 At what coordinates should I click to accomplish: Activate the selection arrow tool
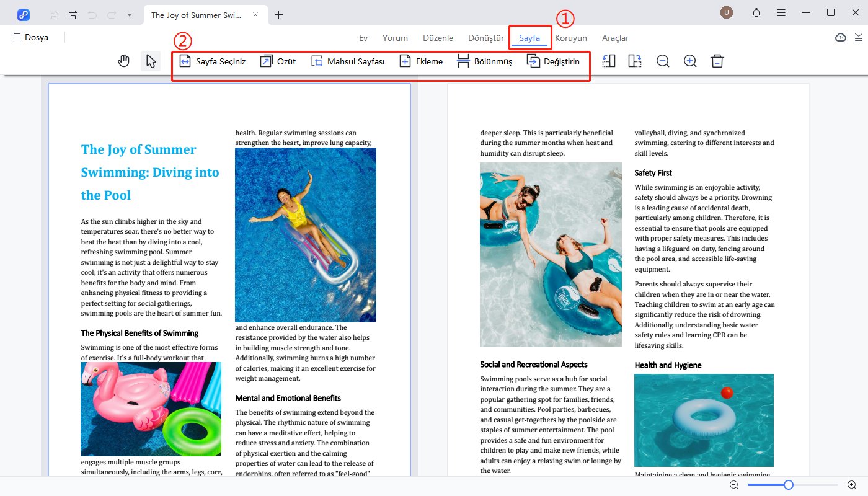point(150,61)
